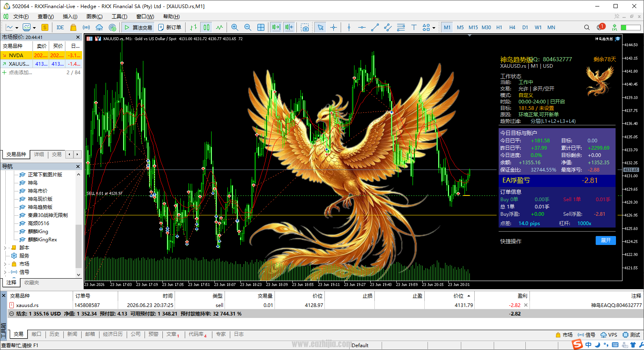Click the 新订单 (New Order) button
Viewport: 644px width, 350px height.
pos(170,28)
